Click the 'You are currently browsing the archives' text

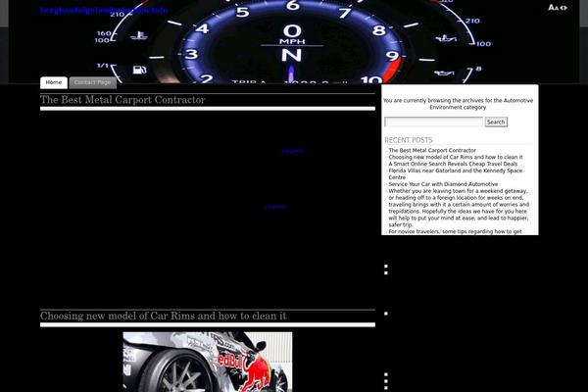pos(458,104)
